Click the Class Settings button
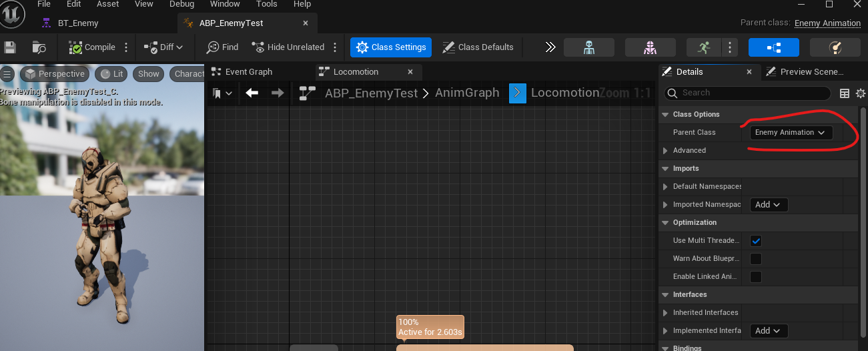The height and width of the screenshot is (351, 868). tap(391, 47)
